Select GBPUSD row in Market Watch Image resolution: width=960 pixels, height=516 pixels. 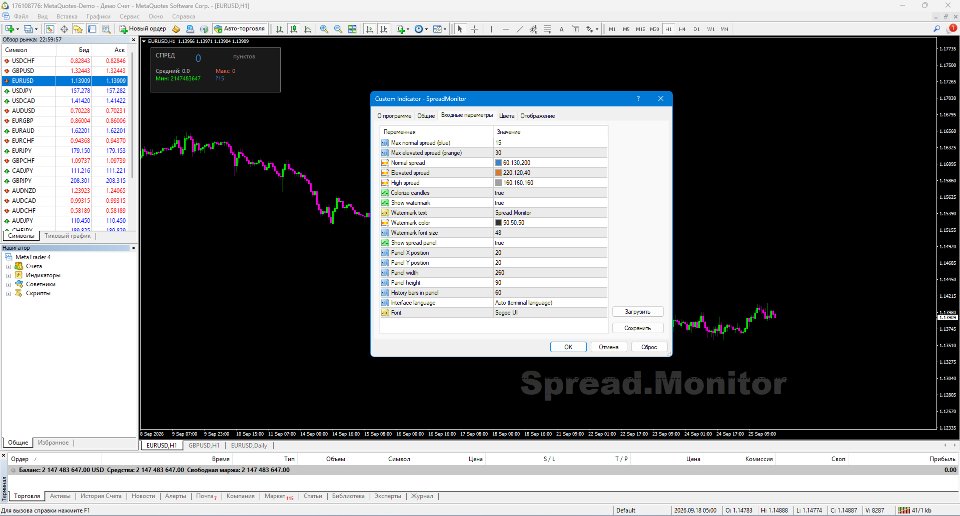tap(64, 71)
